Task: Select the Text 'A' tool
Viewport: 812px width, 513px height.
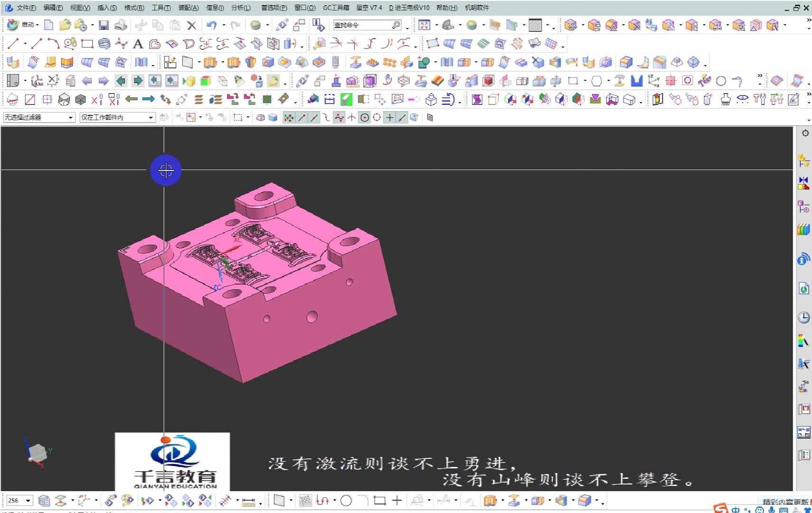Action: (x=138, y=44)
